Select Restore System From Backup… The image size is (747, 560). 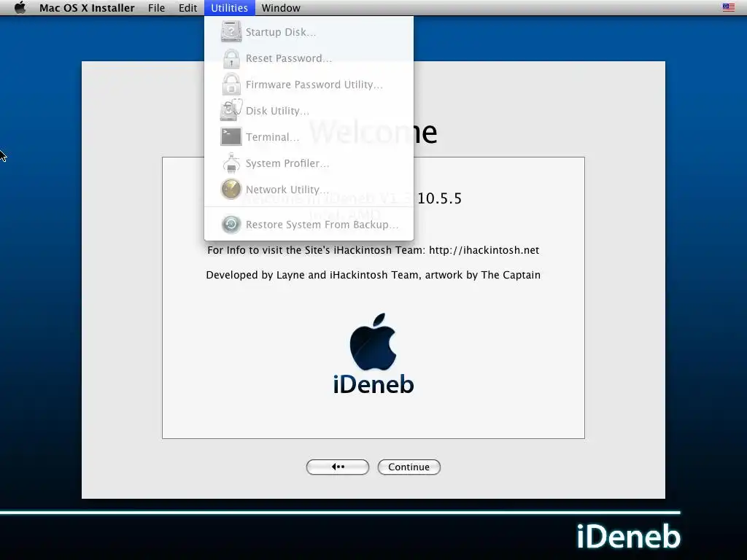[309, 225]
